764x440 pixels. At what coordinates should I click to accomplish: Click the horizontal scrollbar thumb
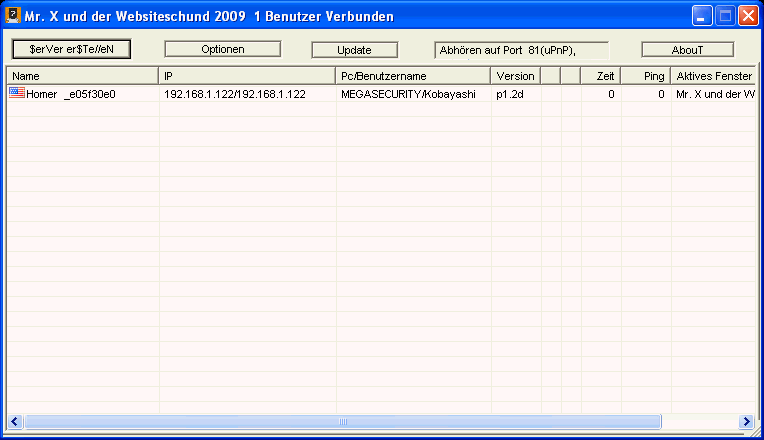pos(342,421)
